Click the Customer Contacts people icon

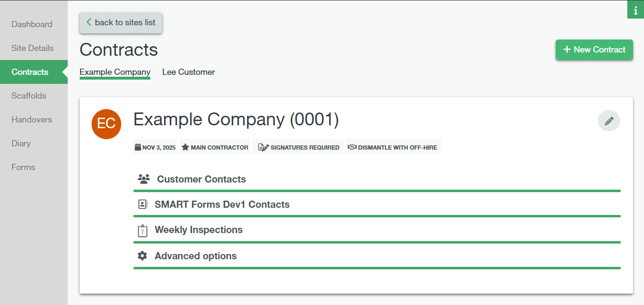(x=144, y=179)
